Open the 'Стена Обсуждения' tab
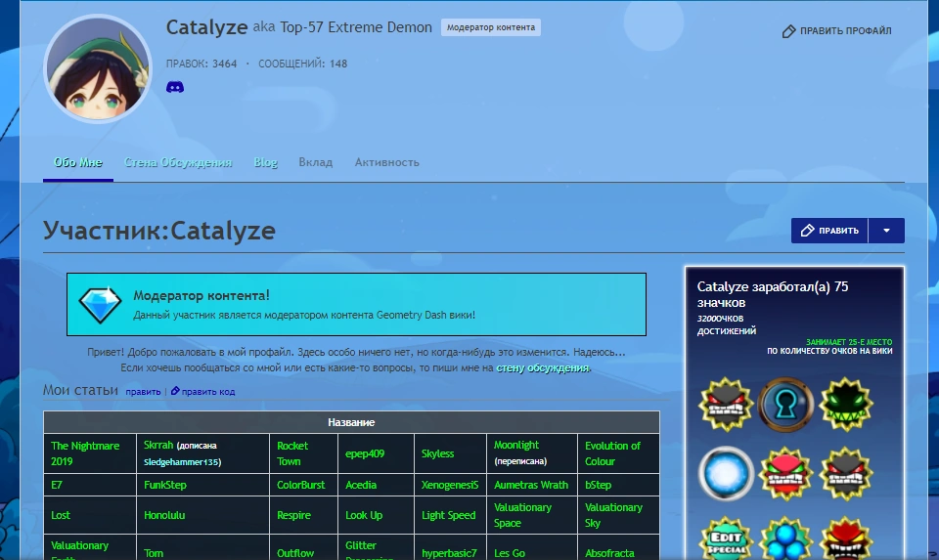The height and width of the screenshot is (560, 939). 178,162
